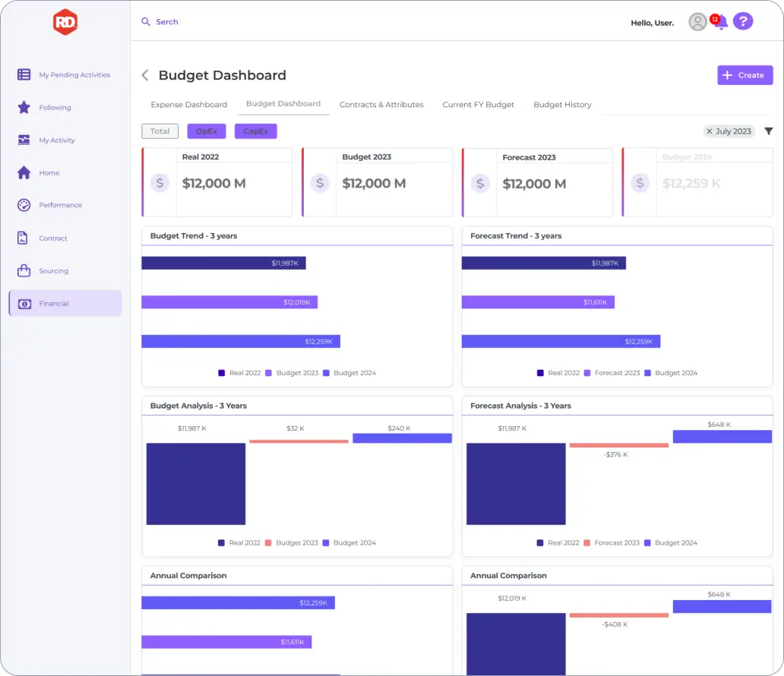This screenshot has height=676, width=784.
Task: Open Current FY Budget tab
Action: pyautogui.click(x=478, y=105)
